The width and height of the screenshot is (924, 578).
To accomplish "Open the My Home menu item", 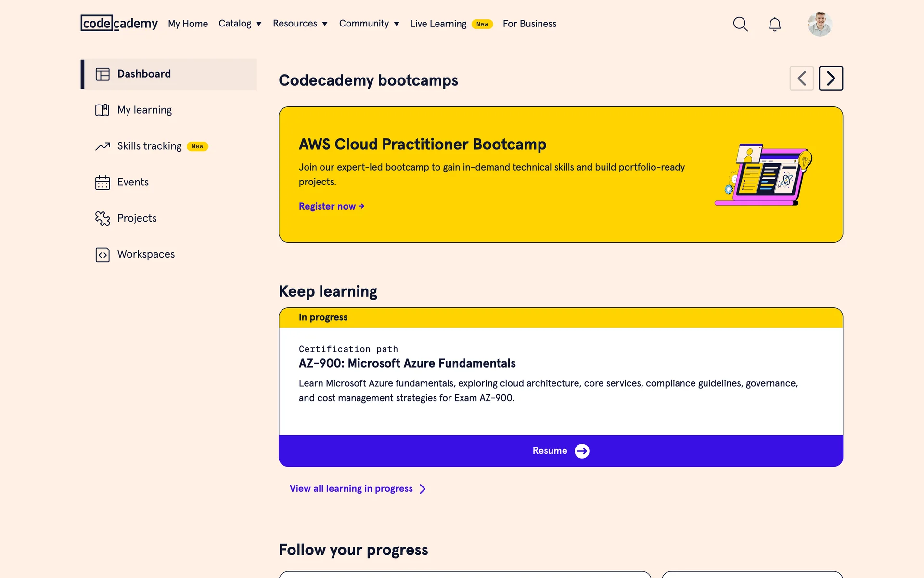I will [x=188, y=24].
